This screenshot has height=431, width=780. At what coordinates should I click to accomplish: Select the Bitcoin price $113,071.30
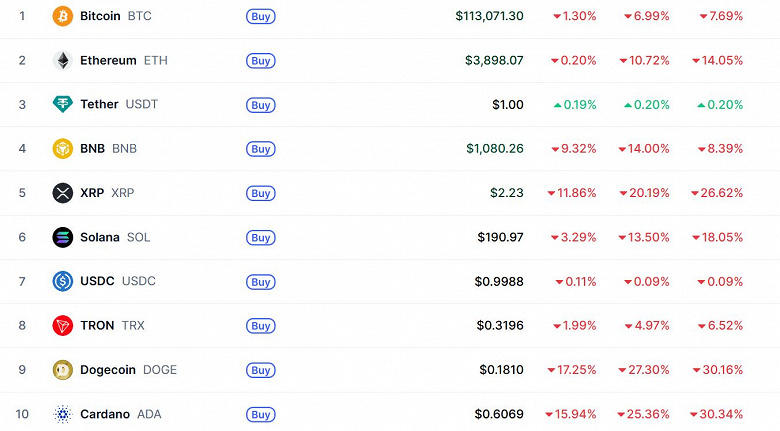489,16
